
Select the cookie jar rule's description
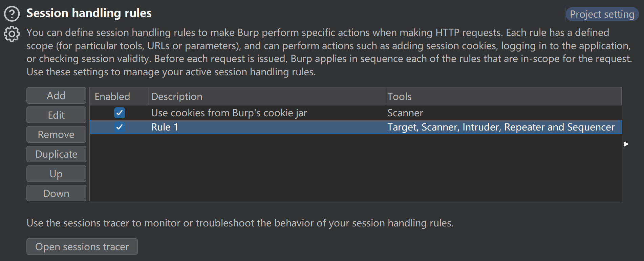(229, 113)
